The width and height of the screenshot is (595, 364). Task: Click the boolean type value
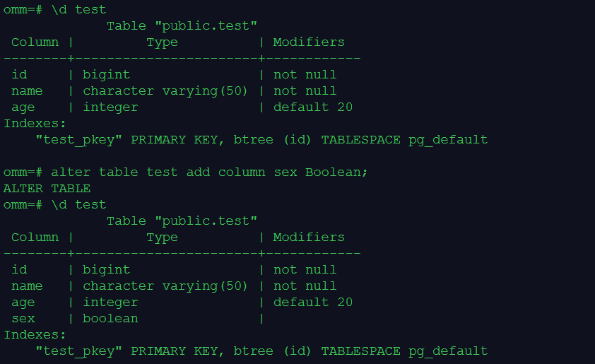pos(110,318)
